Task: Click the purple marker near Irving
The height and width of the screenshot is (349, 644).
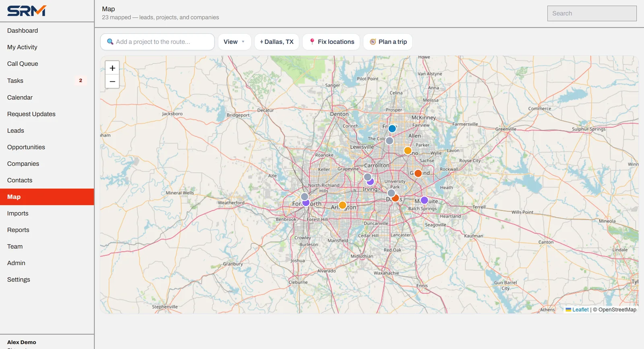Action: click(371, 182)
